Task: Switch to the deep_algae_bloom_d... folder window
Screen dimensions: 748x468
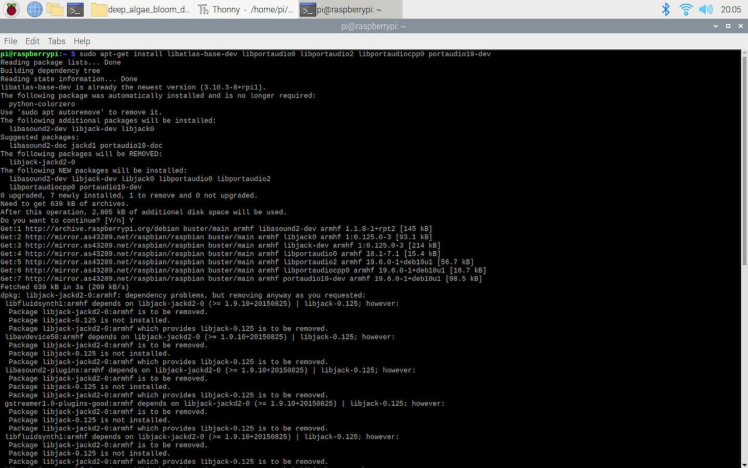Action: (x=141, y=9)
